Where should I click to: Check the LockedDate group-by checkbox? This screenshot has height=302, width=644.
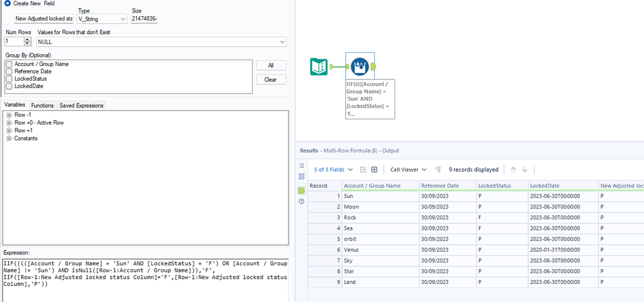point(9,86)
